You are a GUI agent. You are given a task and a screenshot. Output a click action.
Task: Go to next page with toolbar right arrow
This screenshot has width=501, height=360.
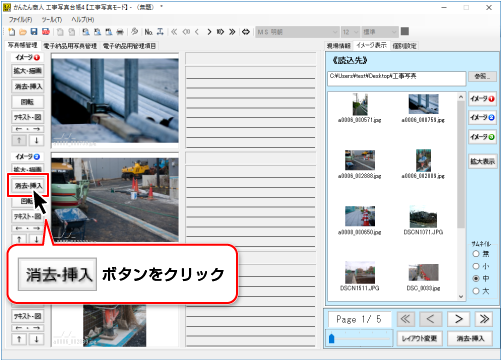pyautogui.click(x=209, y=32)
